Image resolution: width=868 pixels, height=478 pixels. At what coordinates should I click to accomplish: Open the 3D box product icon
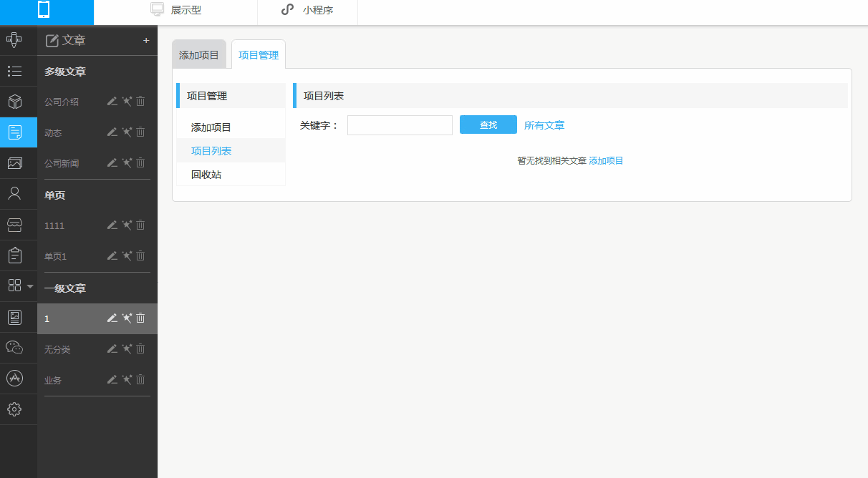(14, 102)
